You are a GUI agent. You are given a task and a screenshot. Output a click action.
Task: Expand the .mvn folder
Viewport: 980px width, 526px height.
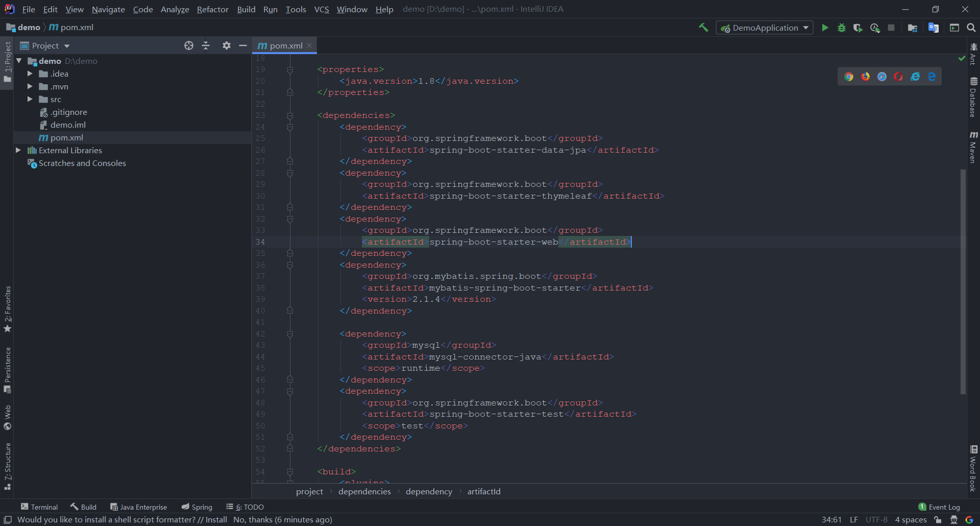[30, 86]
